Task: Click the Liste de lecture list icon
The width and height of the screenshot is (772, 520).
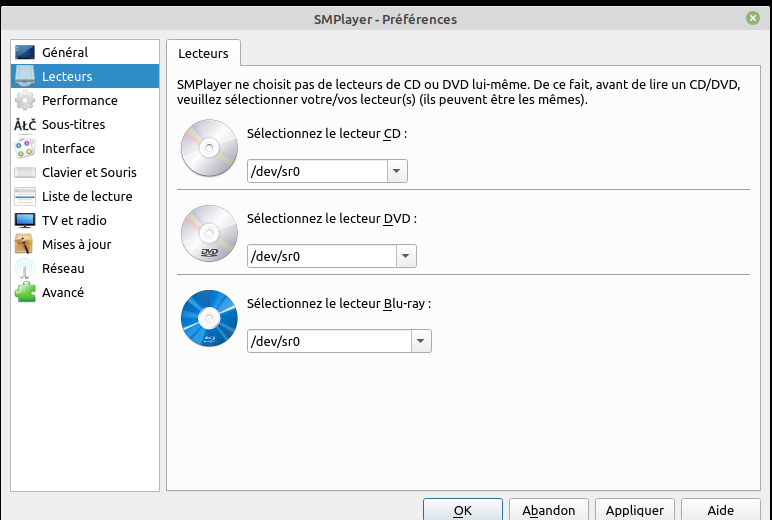Action: point(25,196)
